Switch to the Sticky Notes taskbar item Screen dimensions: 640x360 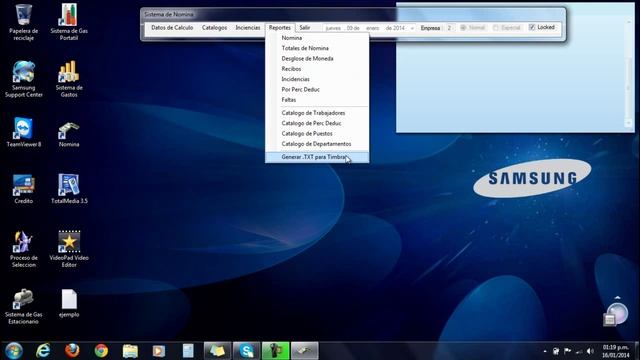point(217,351)
